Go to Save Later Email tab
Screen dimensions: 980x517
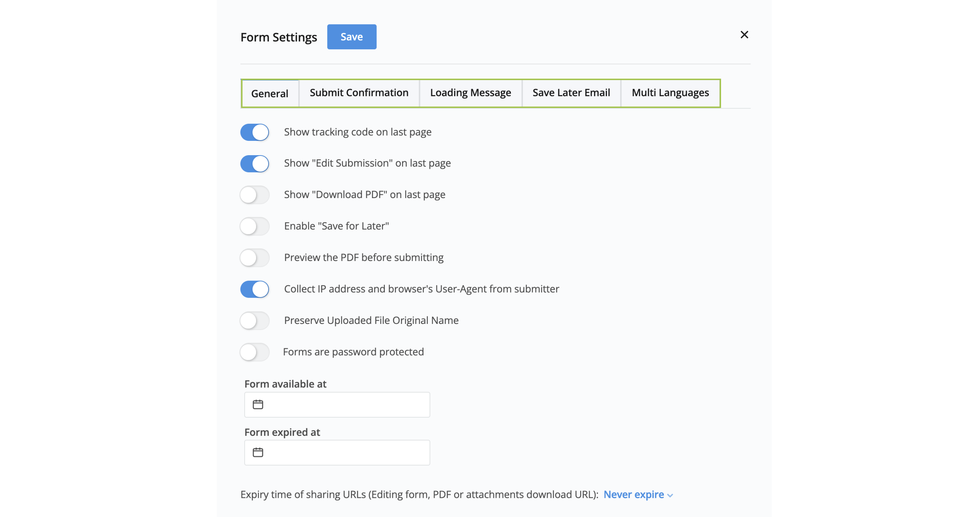point(571,93)
